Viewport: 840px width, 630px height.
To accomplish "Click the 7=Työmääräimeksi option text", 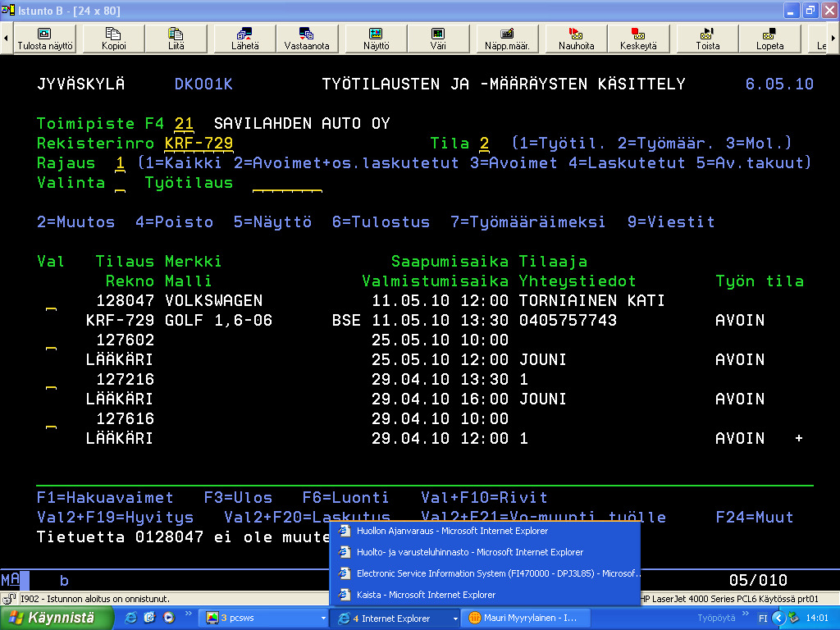I will pyautogui.click(x=528, y=222).
